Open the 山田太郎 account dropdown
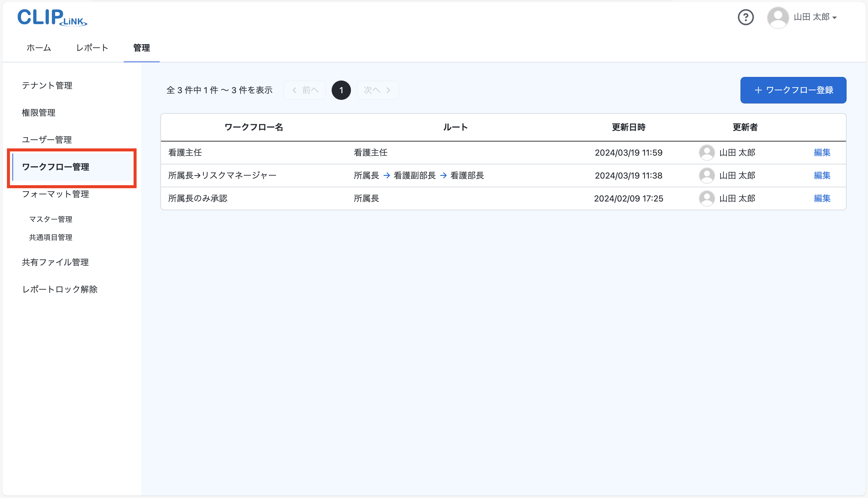This screenshot has width=868, height=498. click(x=835, y=17)
